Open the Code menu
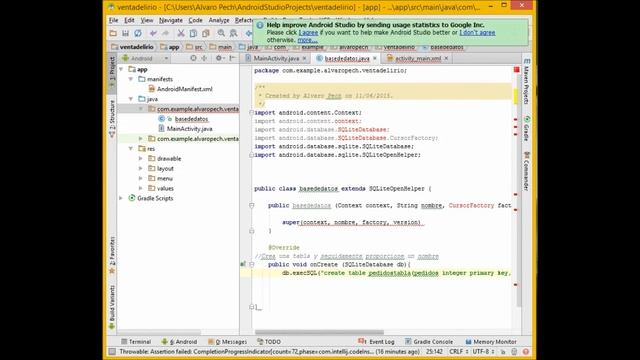 click(195, 20)
